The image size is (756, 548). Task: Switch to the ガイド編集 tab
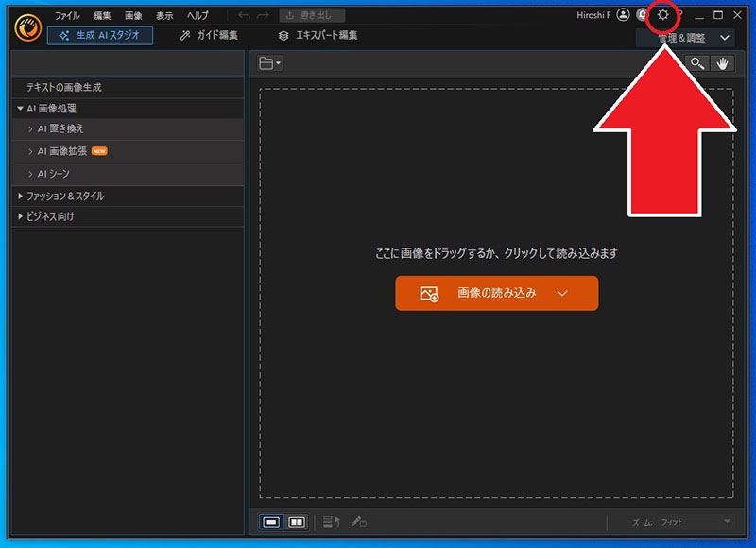click(209, 36)
